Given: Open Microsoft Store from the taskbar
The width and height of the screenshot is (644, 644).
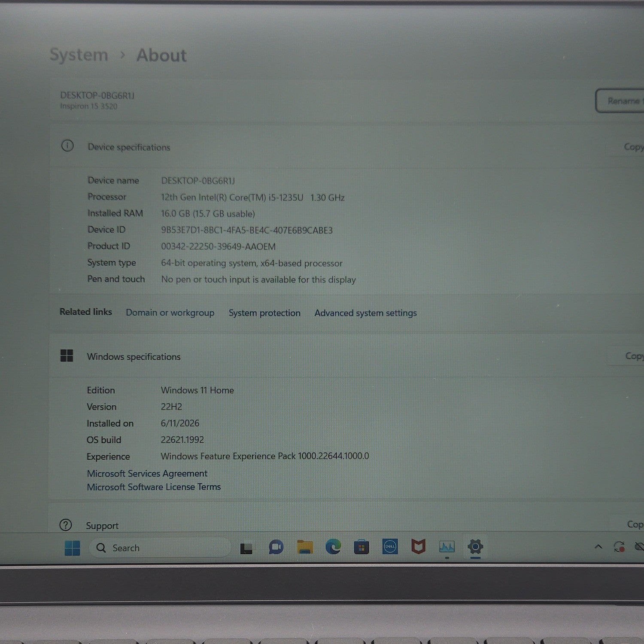Looking at the screenshot, I should (x=361, y=547).
